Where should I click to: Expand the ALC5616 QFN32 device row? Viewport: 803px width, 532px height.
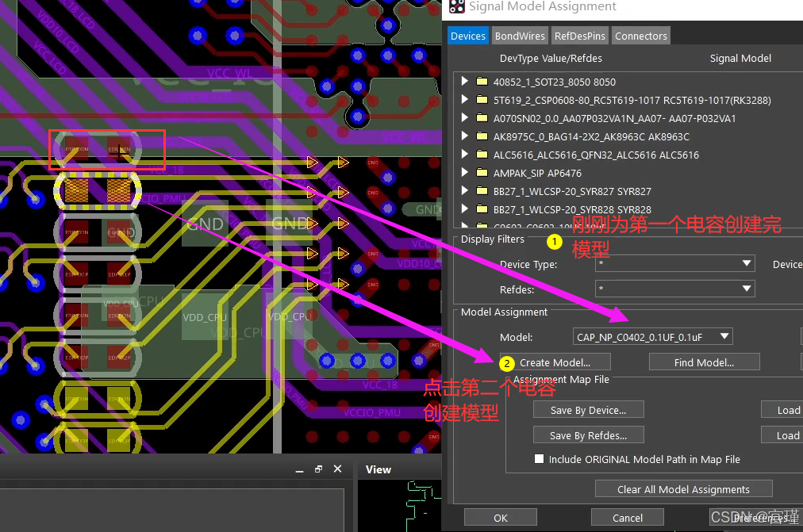[x=464, y=155]
